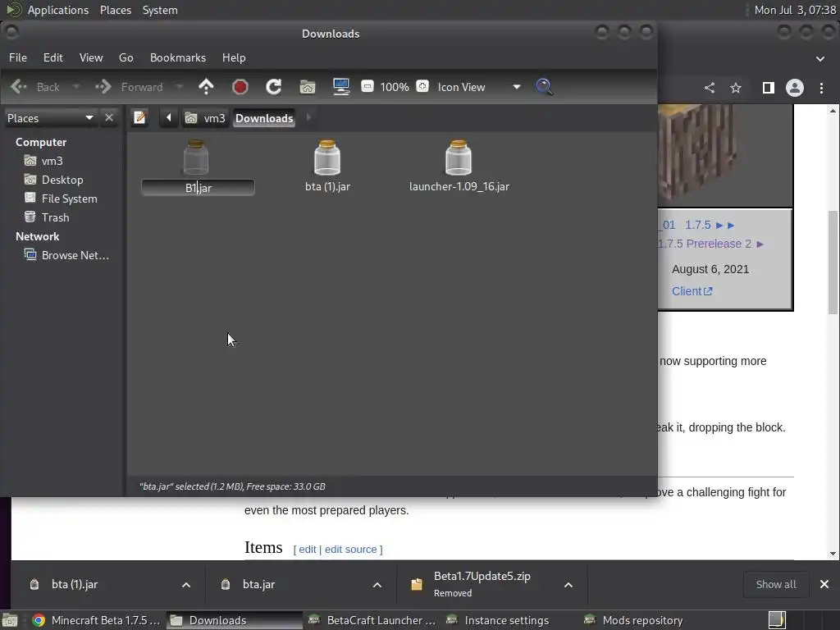Image resolution: width=840 pixels, height=630 pixels.
Task: Select Browse Network in sidebar
Action: tap(66, 255)
